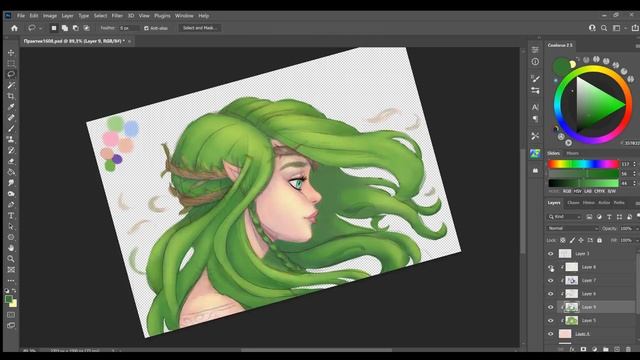The width and height of the screenshot is (640, 360).
Task: Open the Normal blend mode dropdown
Action: point(572,229)
